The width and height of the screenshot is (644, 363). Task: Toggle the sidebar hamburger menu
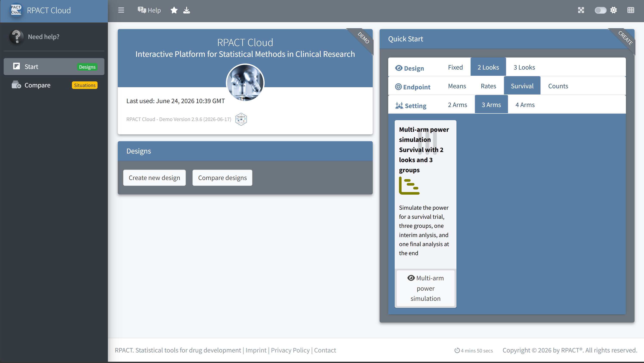(121, 10)
